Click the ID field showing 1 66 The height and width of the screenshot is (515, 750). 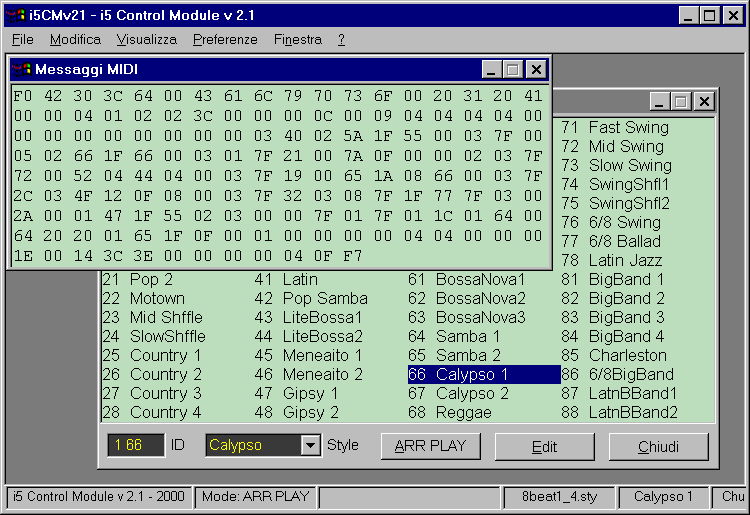click(x=136, y=446)
